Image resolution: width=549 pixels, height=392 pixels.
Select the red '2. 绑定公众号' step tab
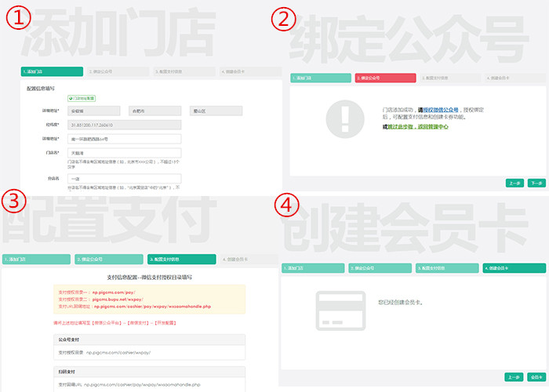coord(386,78)
